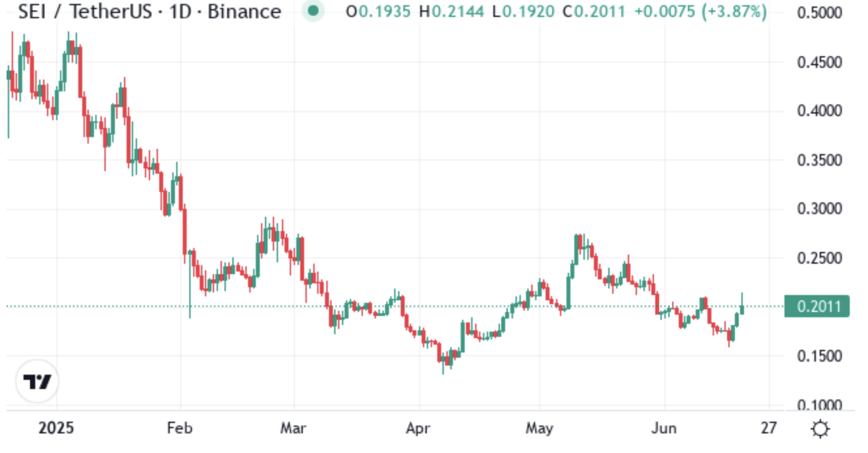Screen dimensions: 868x453
Task: Click the Apr label on time axis
Action: 418,429
